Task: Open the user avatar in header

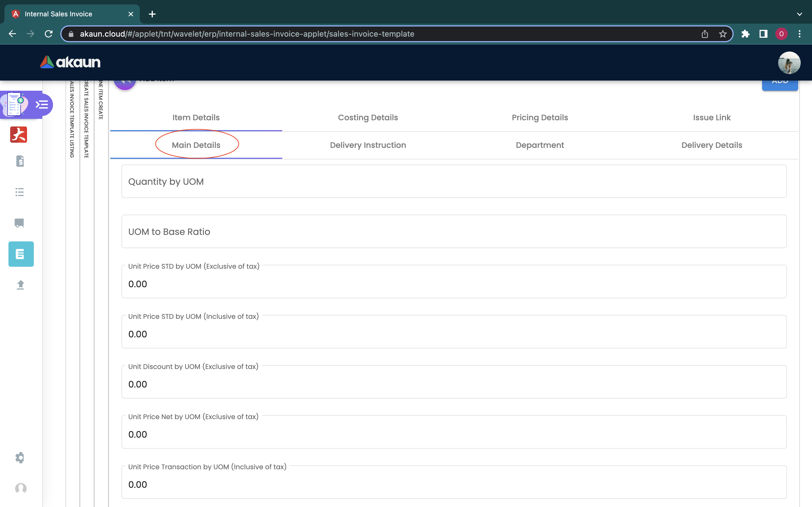Action: click(x=789, y=63)
